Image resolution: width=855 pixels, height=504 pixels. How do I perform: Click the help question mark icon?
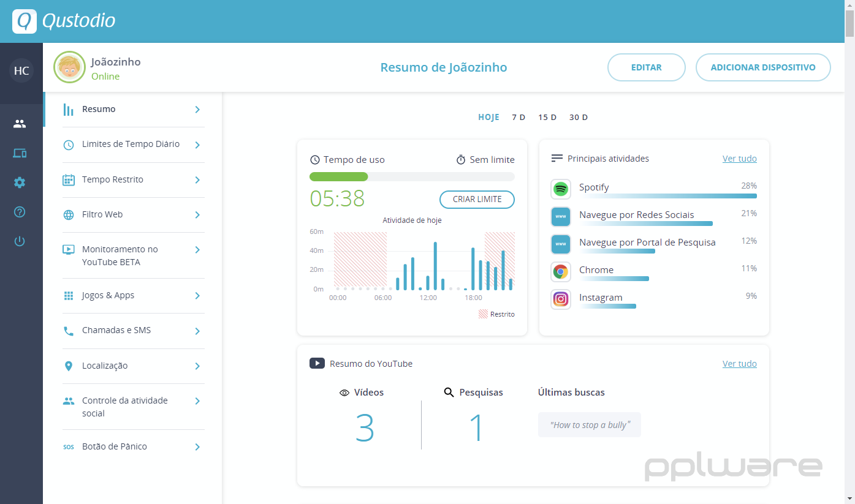20,212
